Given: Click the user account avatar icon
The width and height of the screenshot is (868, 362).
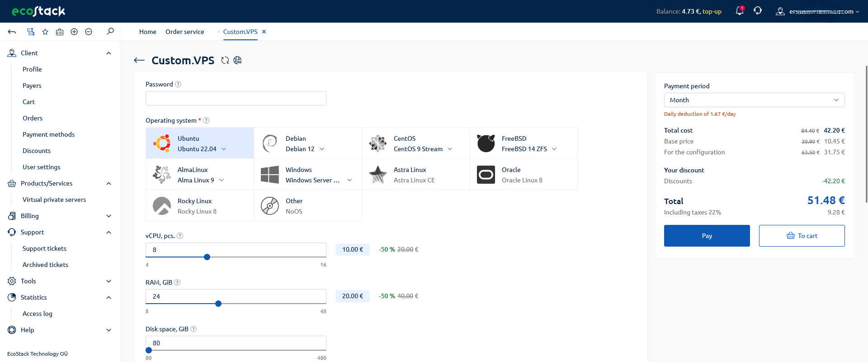Looking at the screenshot, I should (x=780, y=11).
